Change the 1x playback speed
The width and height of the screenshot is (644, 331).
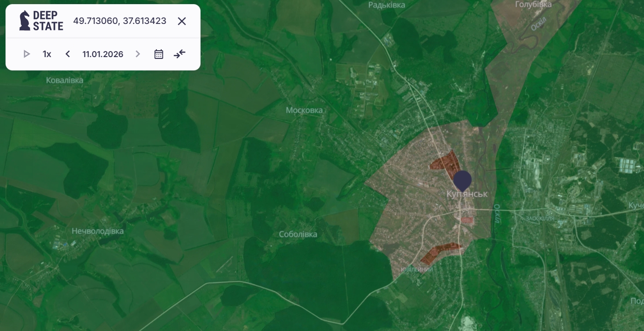pos(47,54)
